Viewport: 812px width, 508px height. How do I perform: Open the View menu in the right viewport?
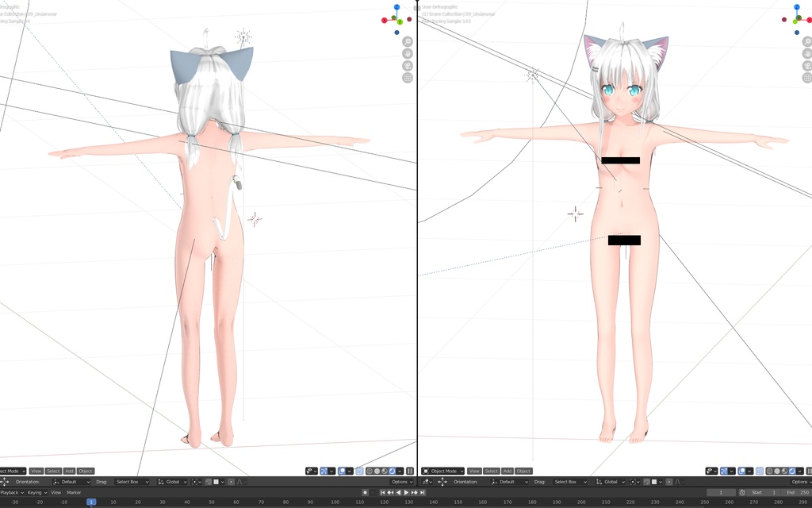(x=475, y=470)
